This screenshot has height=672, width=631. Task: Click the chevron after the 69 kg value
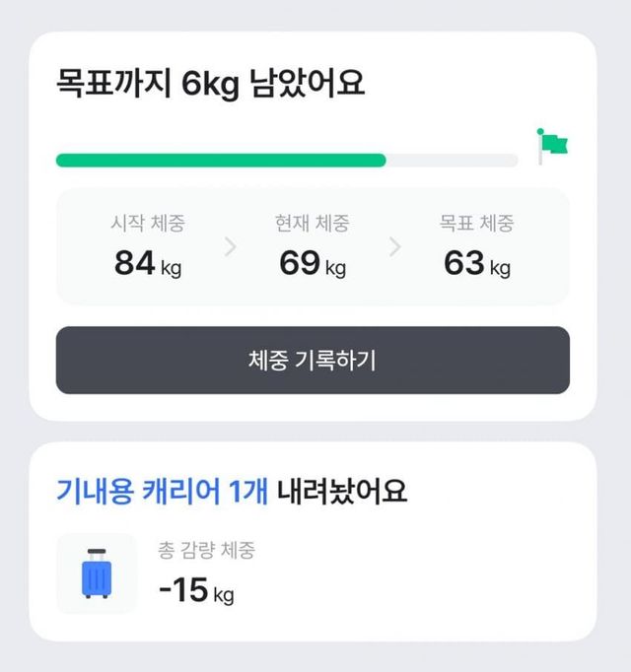395,246
